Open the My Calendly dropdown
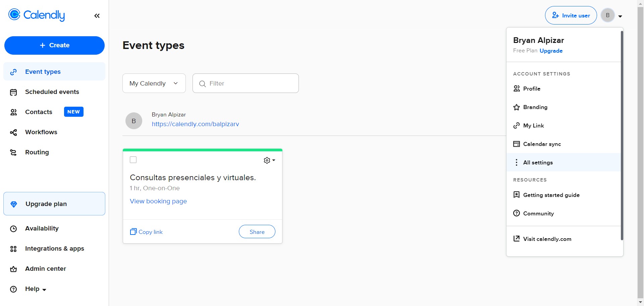Screen dimensions: 644x306 click(154, 83)
